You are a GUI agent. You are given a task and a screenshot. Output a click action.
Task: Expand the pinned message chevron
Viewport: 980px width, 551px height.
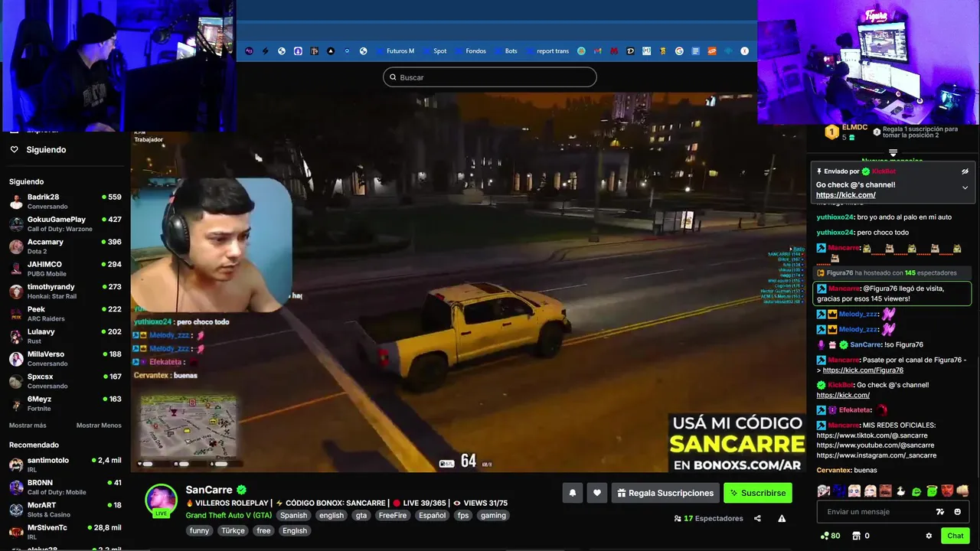coord(965,187)
